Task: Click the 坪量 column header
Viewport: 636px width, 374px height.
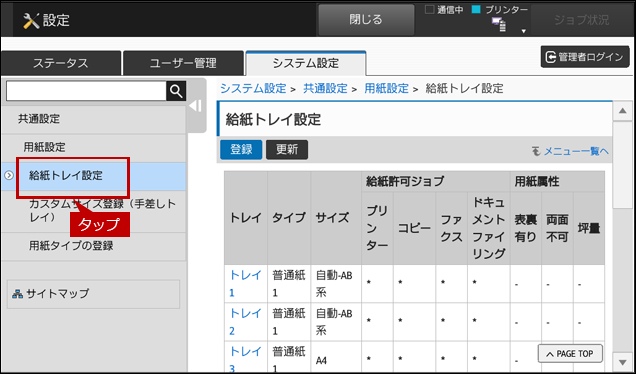Action: click(x=589, y=228)
